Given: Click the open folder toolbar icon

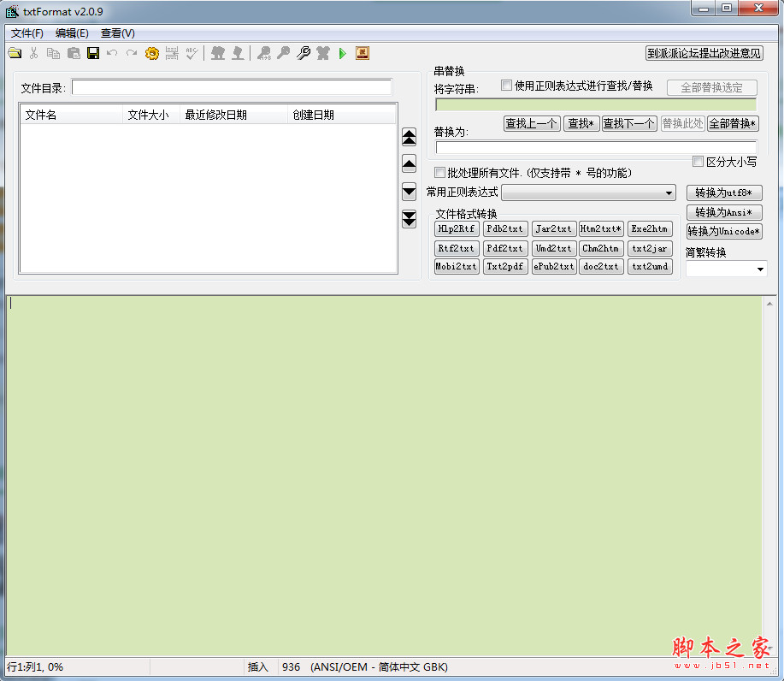Looking at the screenshot, I should tap(15, 53).
